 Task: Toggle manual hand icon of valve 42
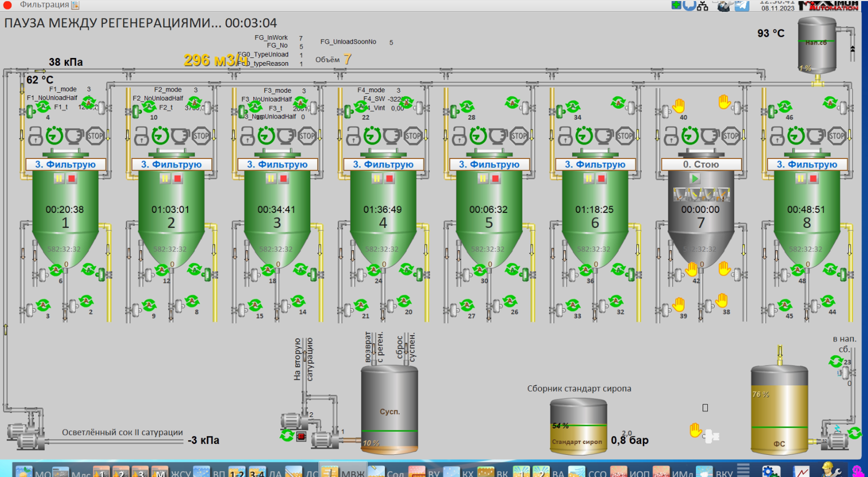pos(691,270)
